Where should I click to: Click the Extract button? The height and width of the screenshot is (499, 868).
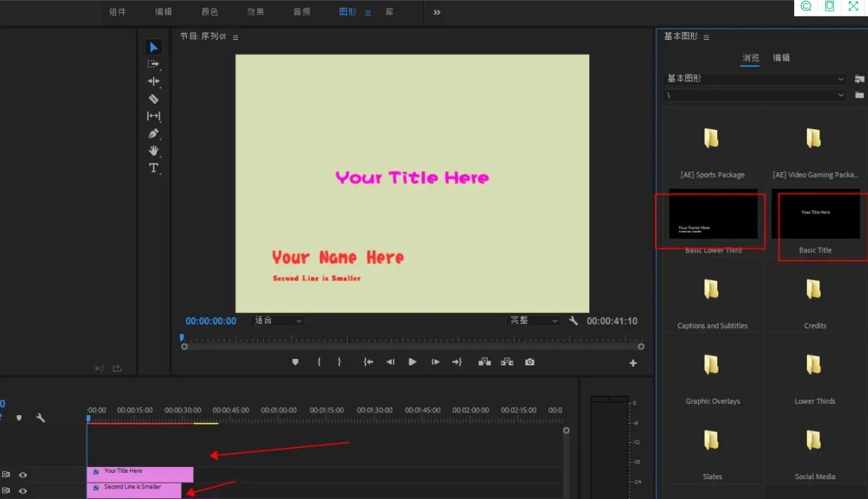507,362
